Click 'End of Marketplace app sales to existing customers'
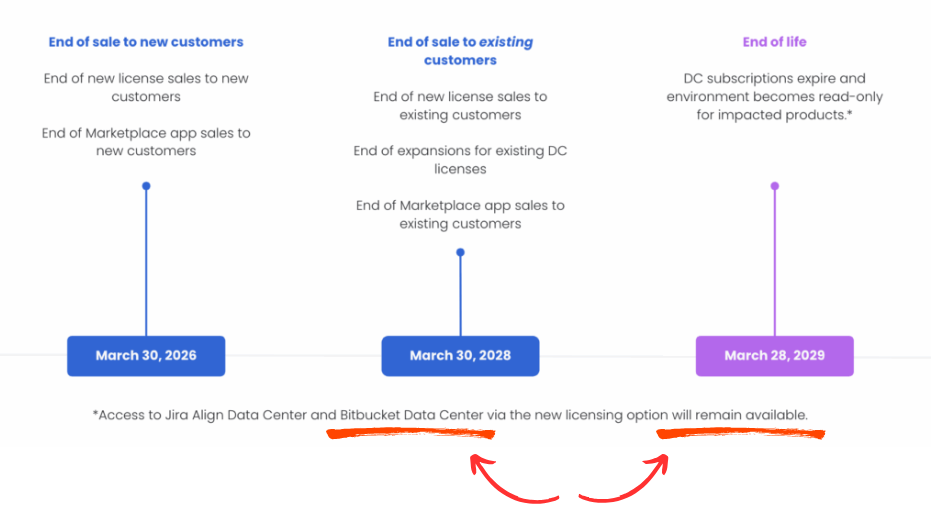 (460, 214)
